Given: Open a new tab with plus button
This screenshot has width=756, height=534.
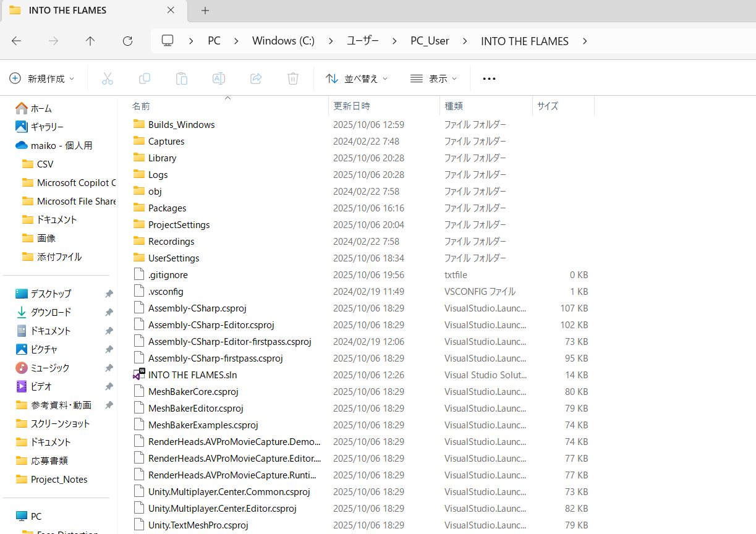Looking at the screenshot, I should tap(205, 11).
